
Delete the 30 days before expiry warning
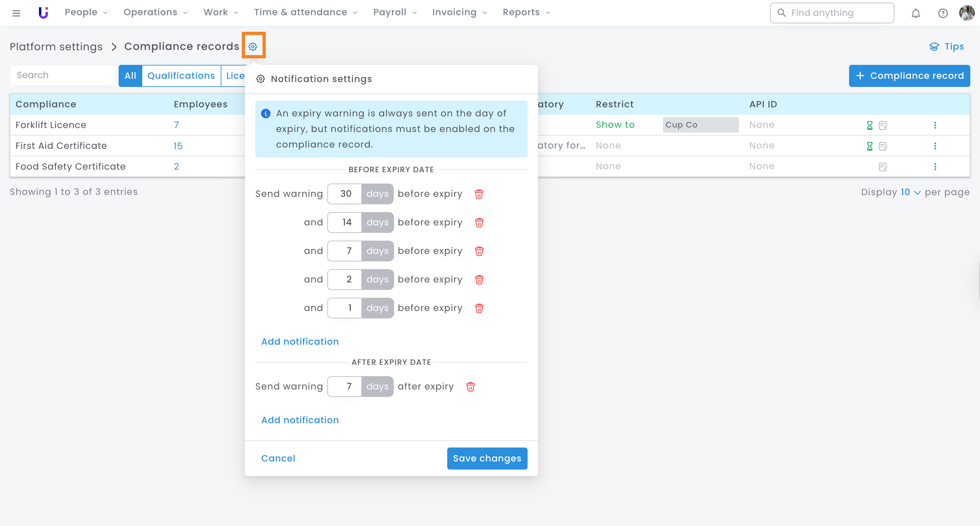[x=479, y=194]
